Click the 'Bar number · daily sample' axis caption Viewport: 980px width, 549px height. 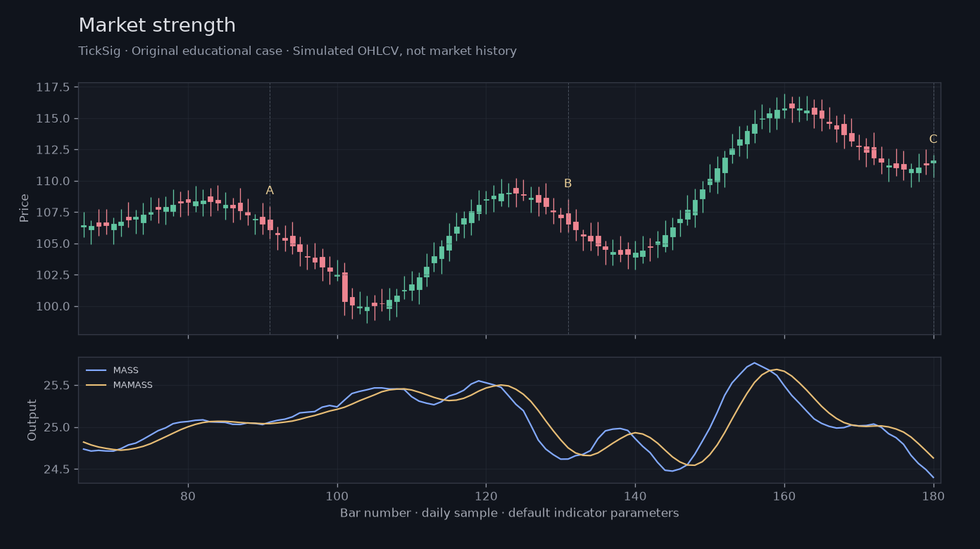click(x=510, y=513)
